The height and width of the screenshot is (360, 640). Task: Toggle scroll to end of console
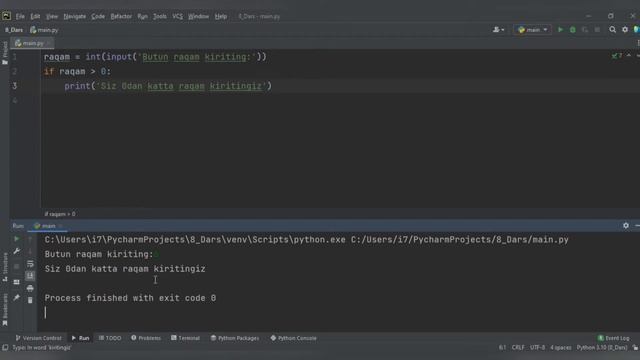30,276
